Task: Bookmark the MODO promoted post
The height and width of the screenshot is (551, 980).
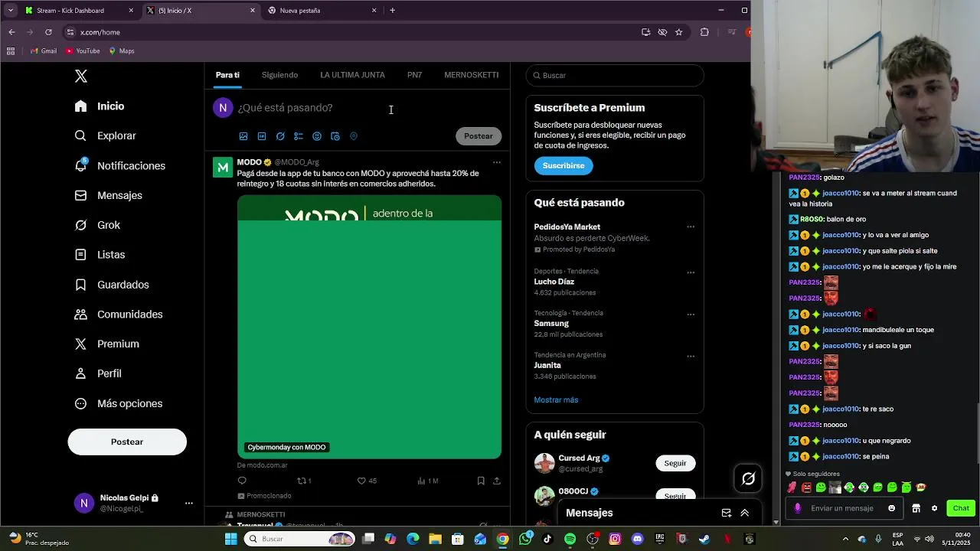Action: point(481,481)
